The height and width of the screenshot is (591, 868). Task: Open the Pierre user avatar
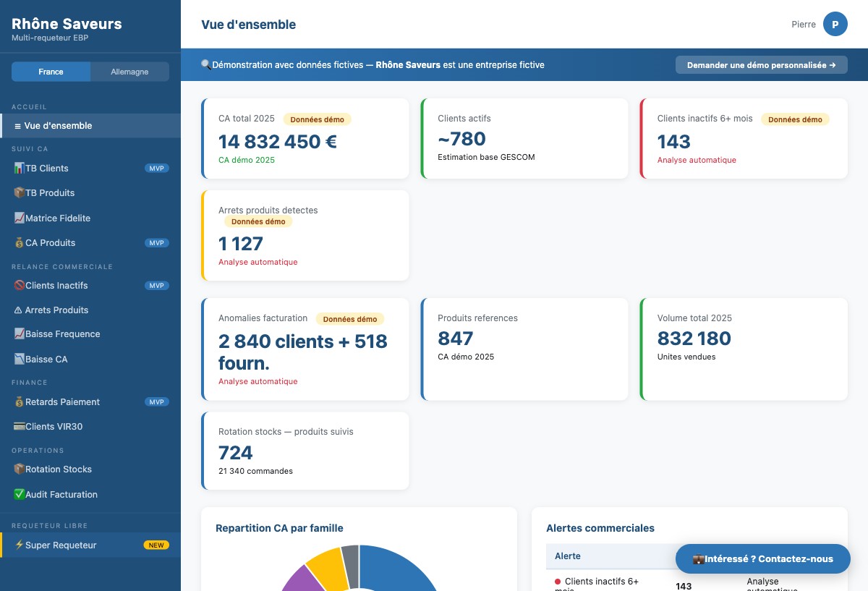tap(835, 25)
